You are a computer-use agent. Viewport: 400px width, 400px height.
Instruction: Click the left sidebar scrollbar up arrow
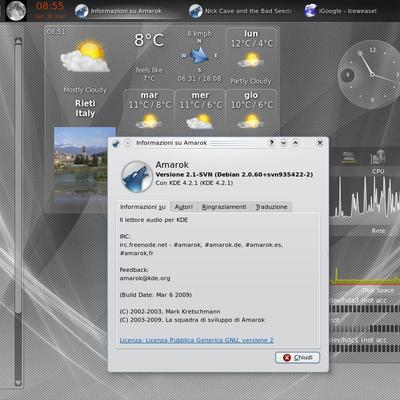point(18,41)
